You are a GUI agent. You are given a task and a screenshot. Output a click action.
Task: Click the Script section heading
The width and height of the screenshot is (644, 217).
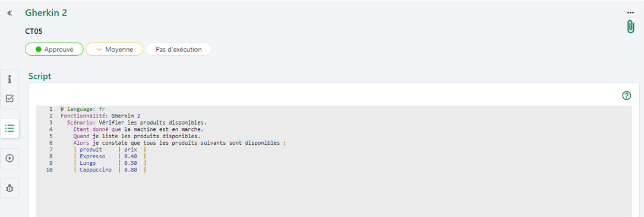click(40, 76)
